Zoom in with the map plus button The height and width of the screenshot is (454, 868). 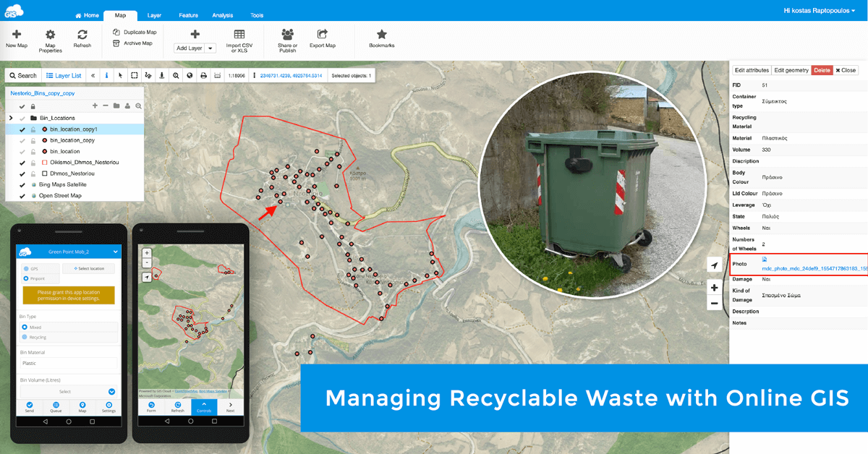[x=714, y=288]
